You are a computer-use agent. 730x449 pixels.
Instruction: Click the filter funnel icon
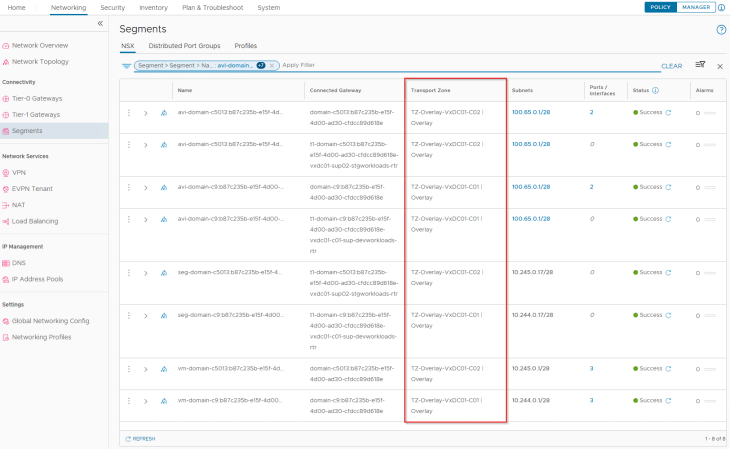127,66
